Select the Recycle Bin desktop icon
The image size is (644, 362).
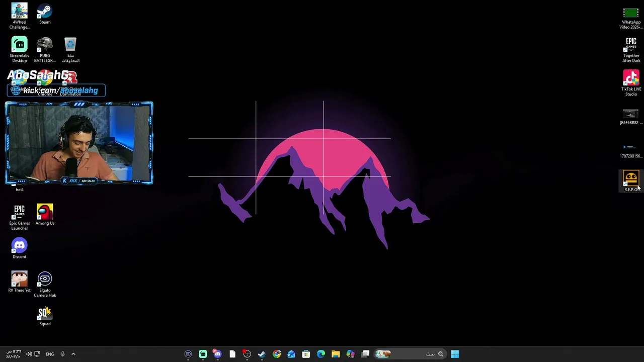pyautogui.click(x=70, y=50)
